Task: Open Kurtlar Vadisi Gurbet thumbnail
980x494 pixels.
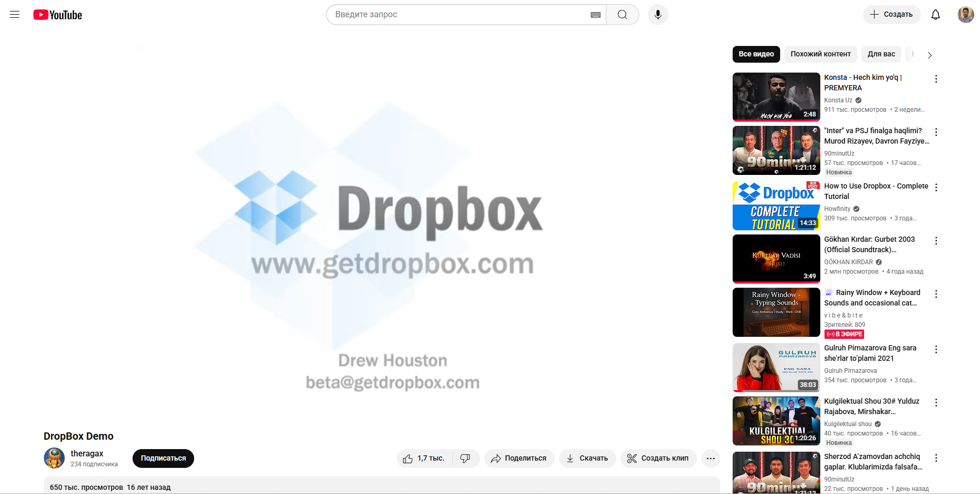Action: [776, 259]
